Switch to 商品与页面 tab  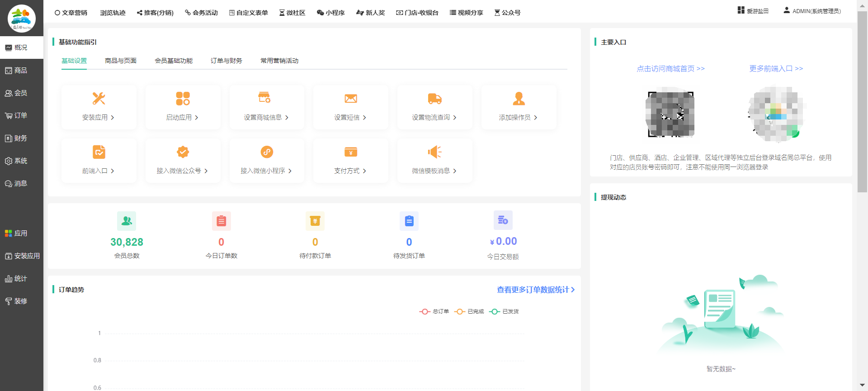[x=120, y=61]
